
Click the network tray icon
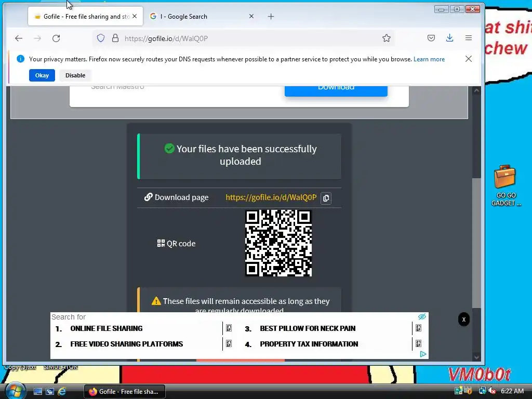(482, 391)
